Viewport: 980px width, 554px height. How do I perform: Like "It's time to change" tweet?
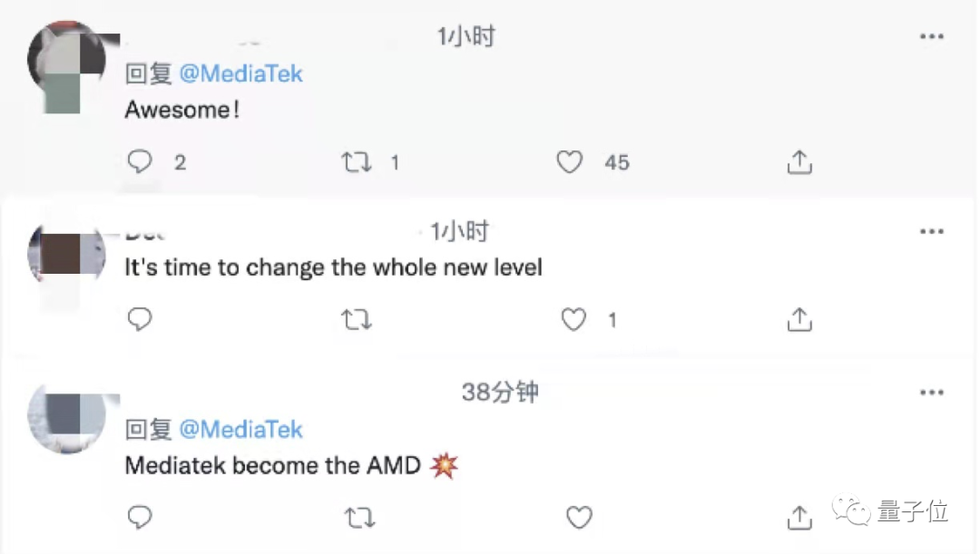(573, 319)
